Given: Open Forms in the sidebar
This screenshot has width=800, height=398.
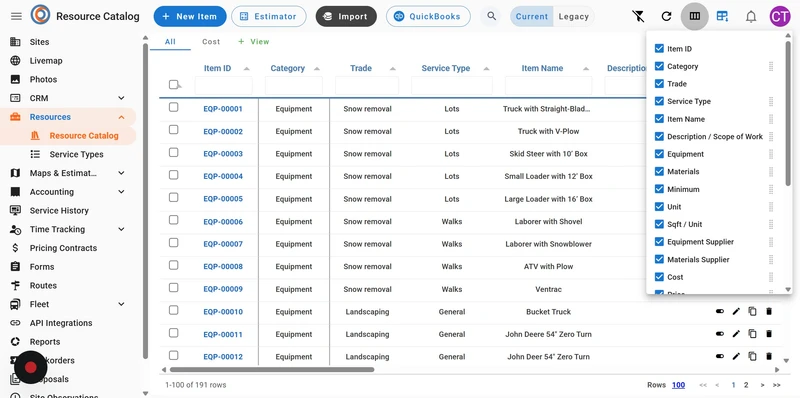Looking at the screenshot, I should click(42, 267).
